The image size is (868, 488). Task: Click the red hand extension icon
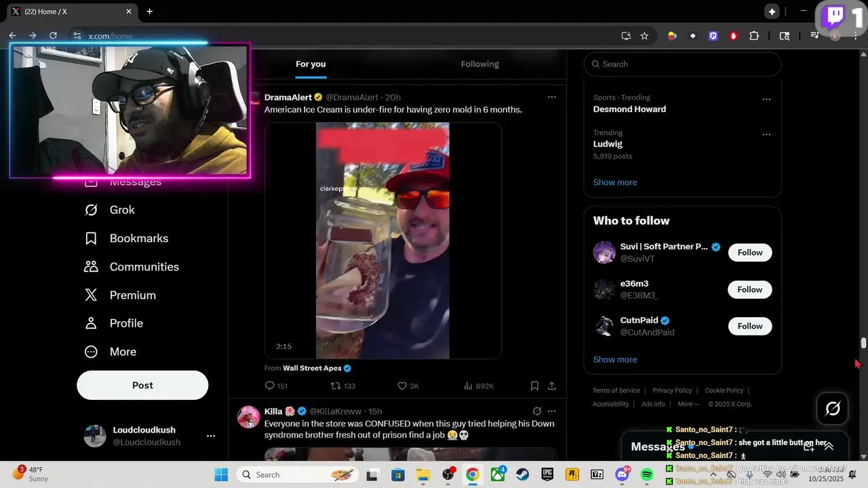(734, 36)
